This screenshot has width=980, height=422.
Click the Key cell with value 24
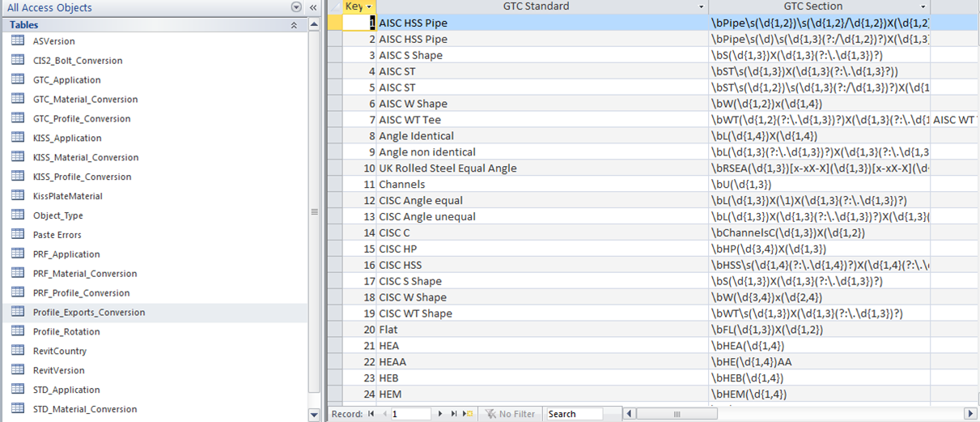(x=359, y=394)
